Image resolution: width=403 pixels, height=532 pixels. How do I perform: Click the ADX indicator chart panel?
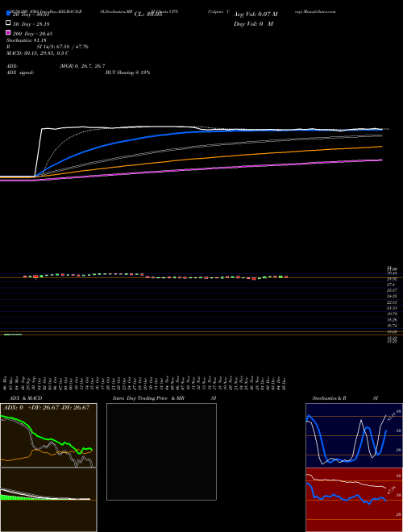(48, 435)
